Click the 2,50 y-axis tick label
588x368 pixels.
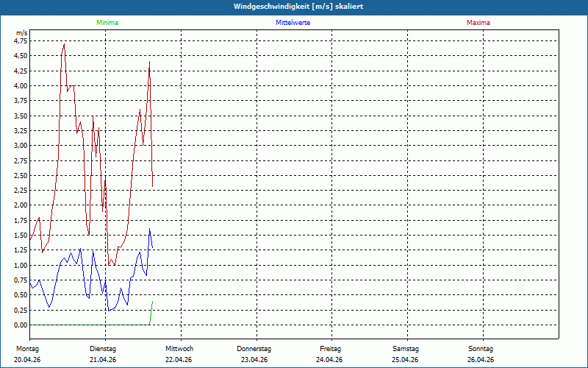(21, 176)
